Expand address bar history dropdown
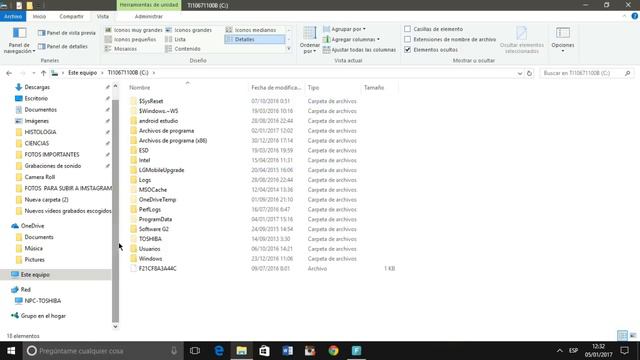Viewport: 640px width, 360px height. click(x=520, y=73)
